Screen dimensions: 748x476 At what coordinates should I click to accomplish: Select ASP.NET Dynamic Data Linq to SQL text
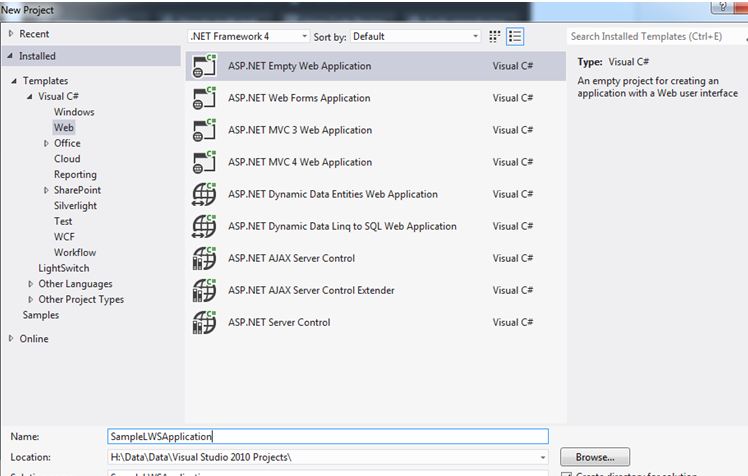(x=342, y=227)
